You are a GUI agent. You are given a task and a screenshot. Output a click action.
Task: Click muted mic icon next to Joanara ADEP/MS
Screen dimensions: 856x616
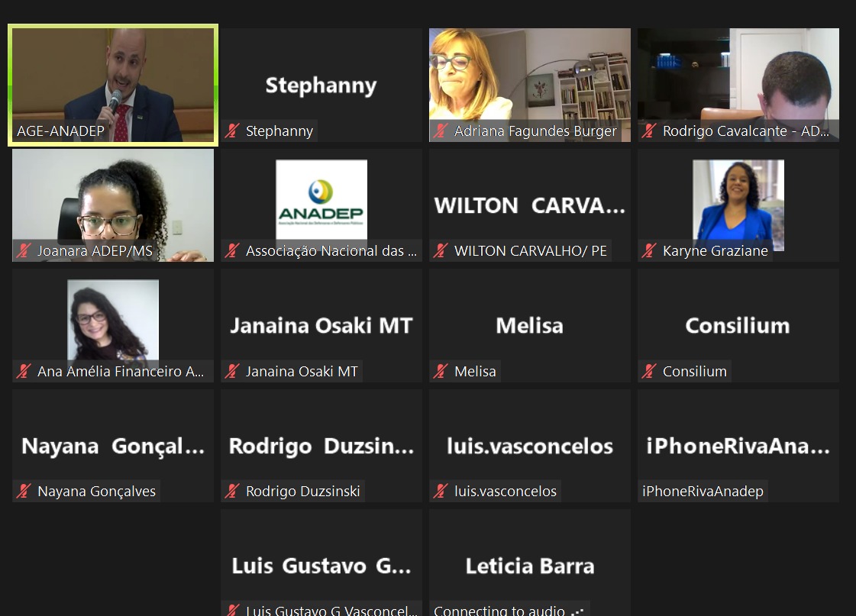24,251
